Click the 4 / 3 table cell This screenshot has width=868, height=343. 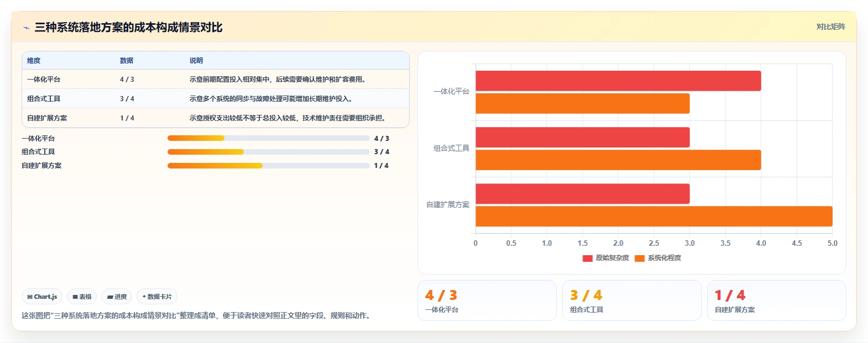click(127, 80)
